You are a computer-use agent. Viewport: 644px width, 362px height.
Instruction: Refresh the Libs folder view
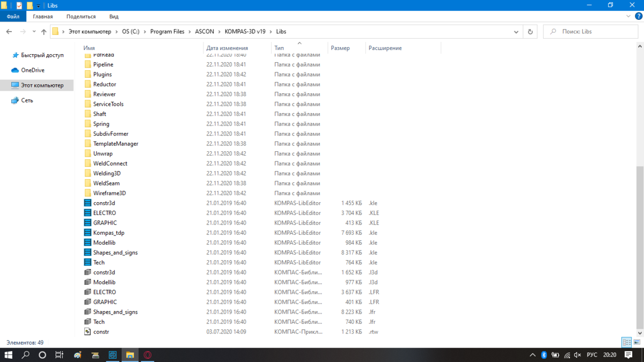[x=530, y=32]
